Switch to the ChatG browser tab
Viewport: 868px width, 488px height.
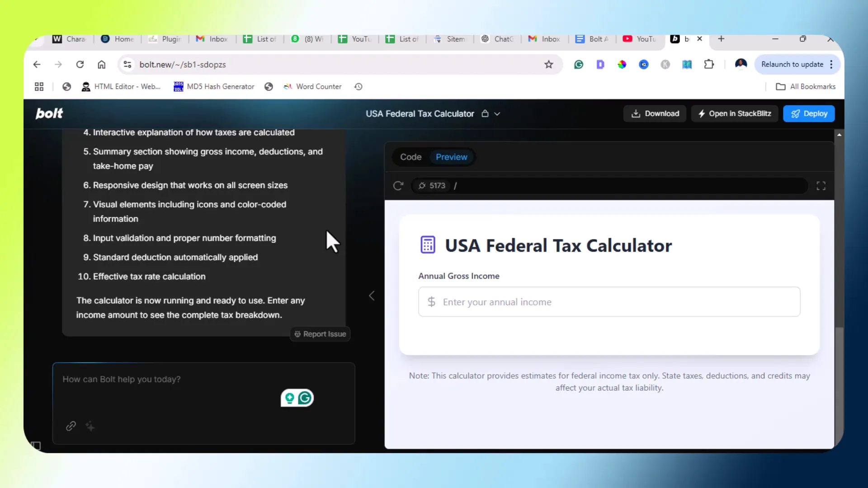click(x=497, y=39)
